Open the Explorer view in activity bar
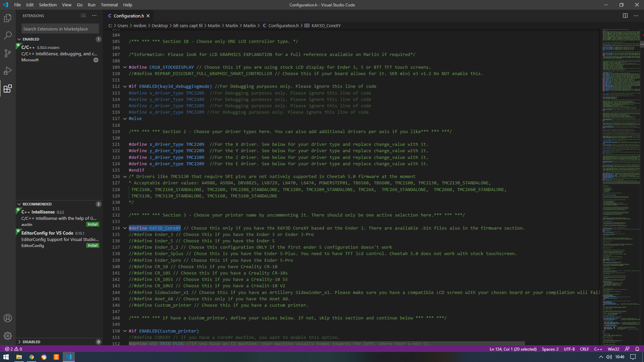Viewport: 644px width, 362px height. coord(8,18)
